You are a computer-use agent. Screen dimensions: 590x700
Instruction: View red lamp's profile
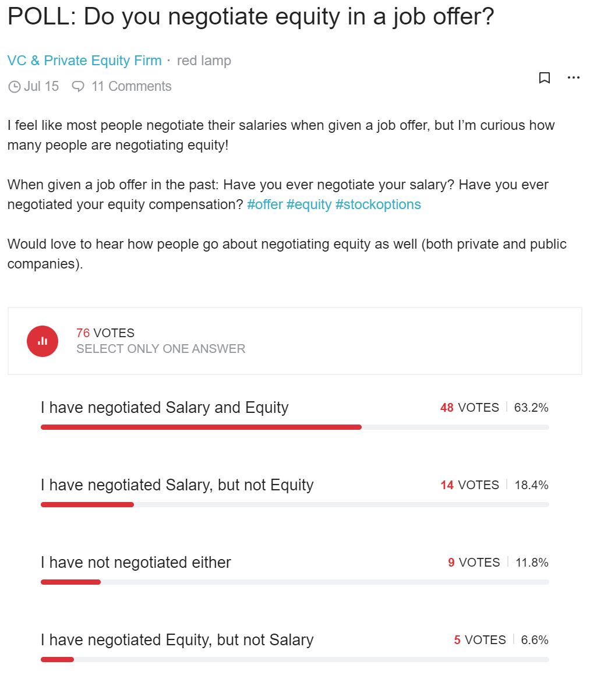point(204,60)
